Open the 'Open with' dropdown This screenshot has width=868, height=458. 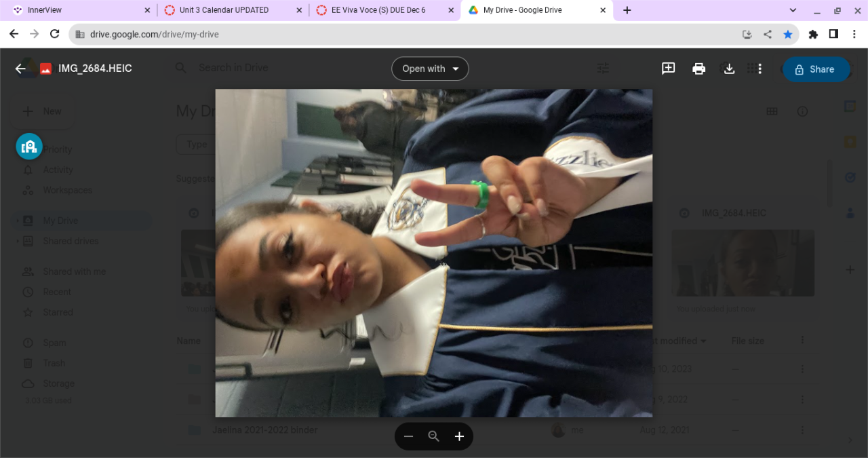[x=430, y=69]
